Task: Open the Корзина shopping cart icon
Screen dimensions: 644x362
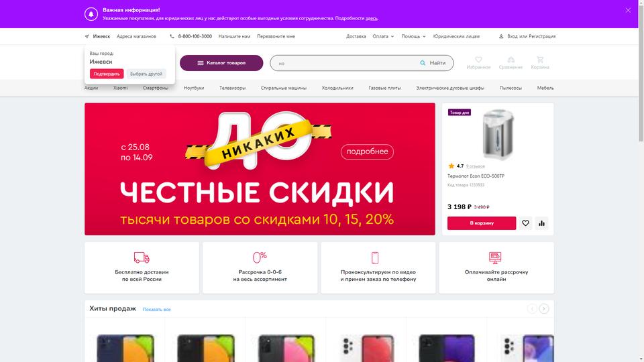Action: [x=539, y=60]
